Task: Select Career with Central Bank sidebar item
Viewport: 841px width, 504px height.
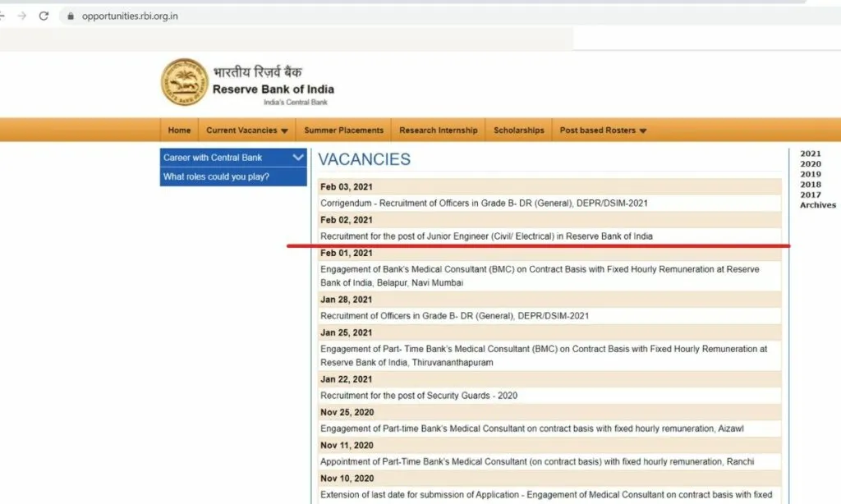Action: coord(233,158)
